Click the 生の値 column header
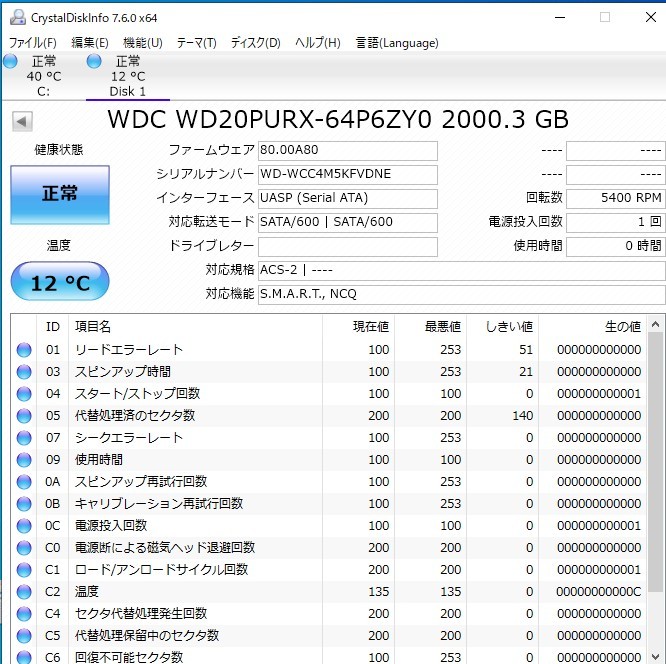Image resolution: width=666 pixels, height=664 pixels. (x=593, y=327)
